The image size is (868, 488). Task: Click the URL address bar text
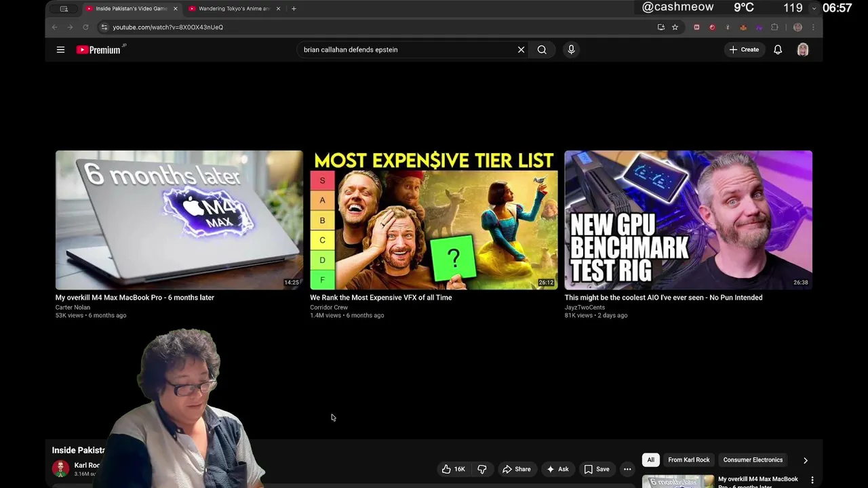coord(167,27)
